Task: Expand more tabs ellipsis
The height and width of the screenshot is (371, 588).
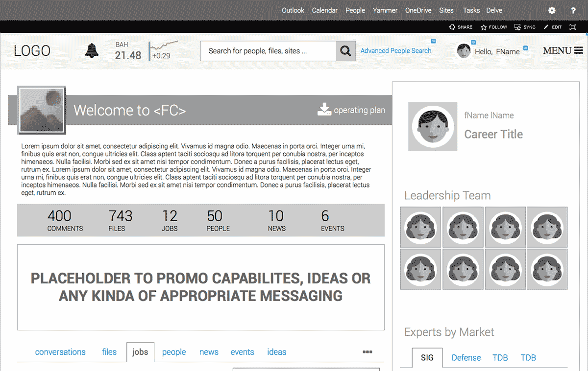Action: pos(367,351)
